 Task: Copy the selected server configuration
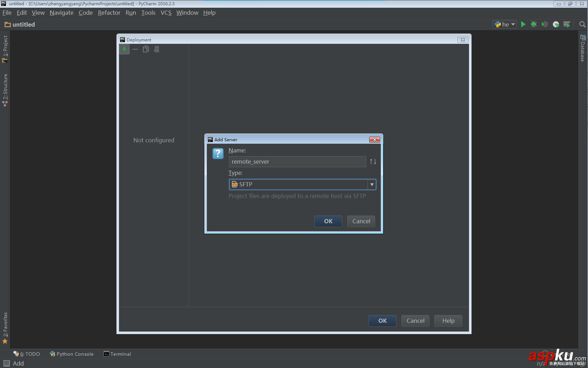coord(146,49)
